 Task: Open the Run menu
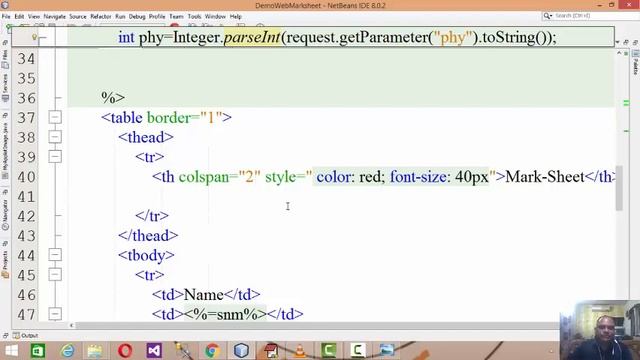(x=120, y=16)
